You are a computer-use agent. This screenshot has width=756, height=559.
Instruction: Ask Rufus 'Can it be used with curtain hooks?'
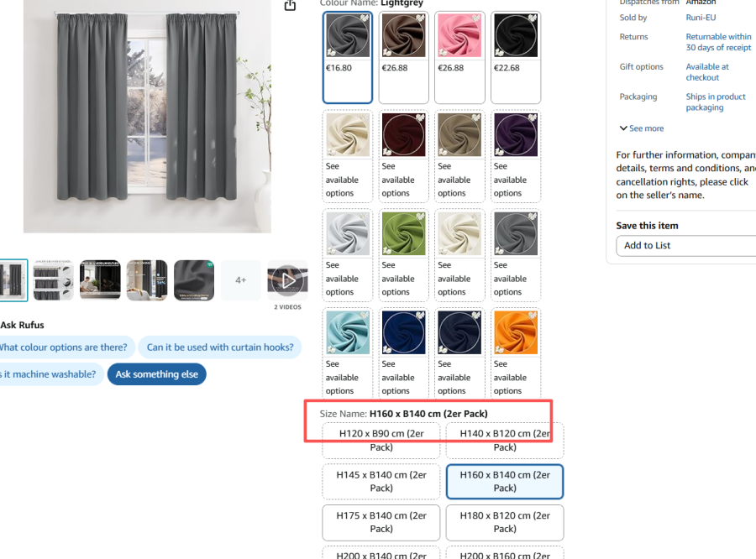[x=220, y=347]
